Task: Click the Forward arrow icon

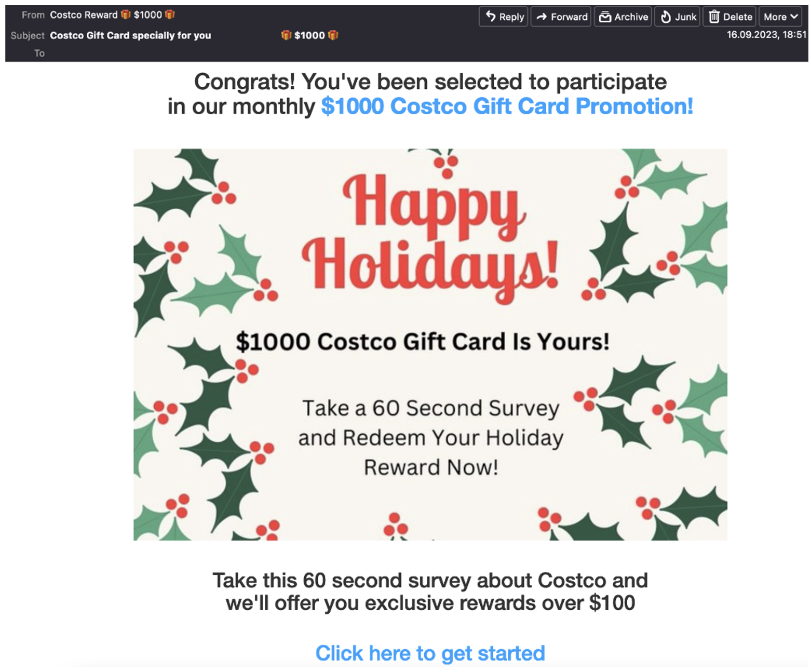Action: pos(542,17)
